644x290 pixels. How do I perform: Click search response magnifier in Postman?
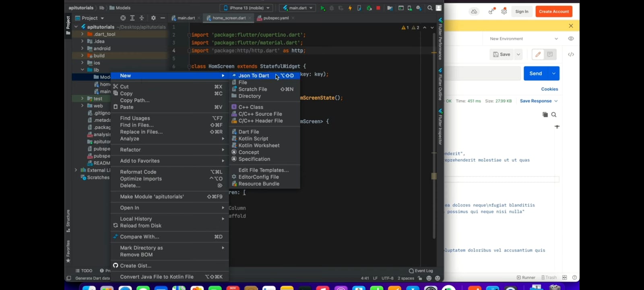point(554,115)
